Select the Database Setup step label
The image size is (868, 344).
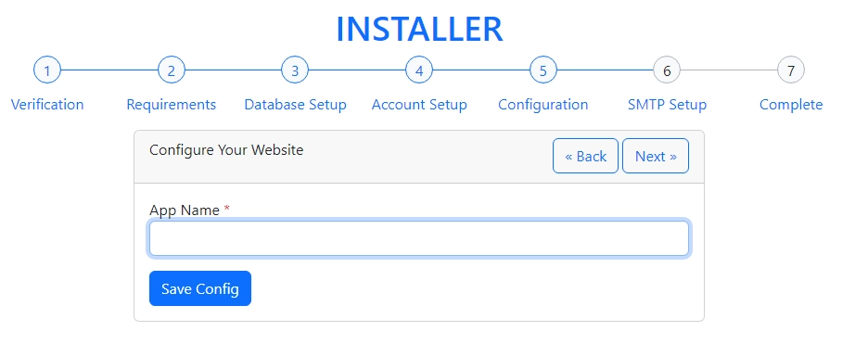click(295, 105)
